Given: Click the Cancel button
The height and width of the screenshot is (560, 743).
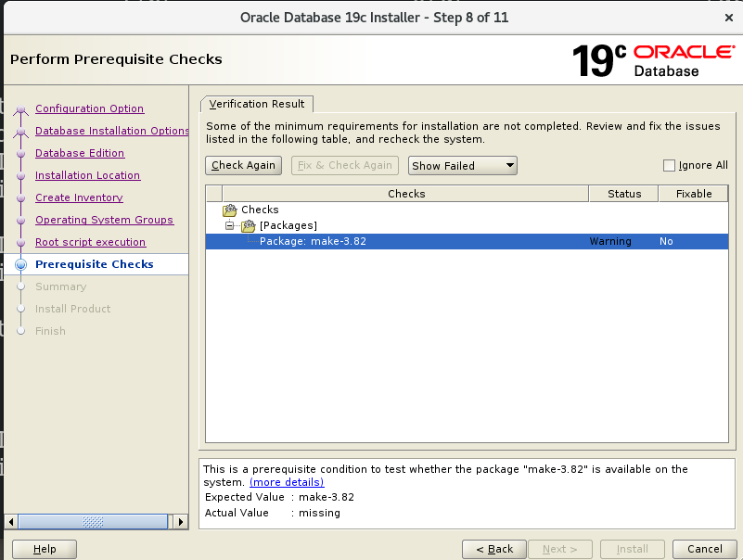Looking at the screenshot, I should (x=705, y=549).
